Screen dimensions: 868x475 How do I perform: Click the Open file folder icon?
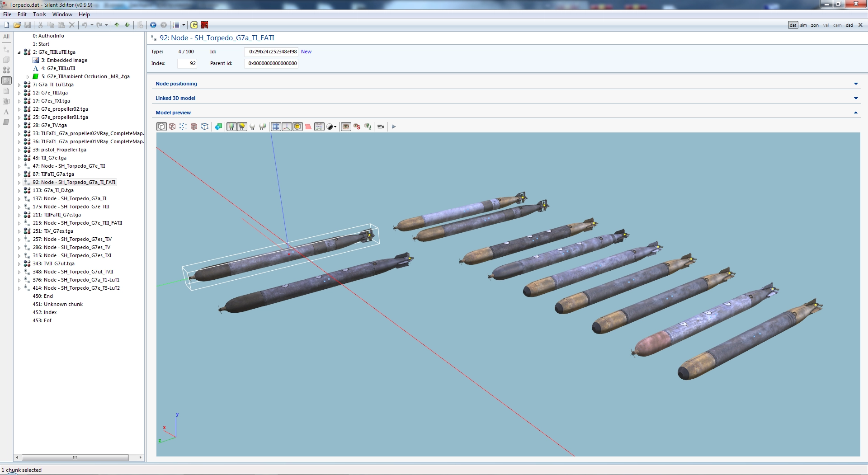click(x=17, y=25)
